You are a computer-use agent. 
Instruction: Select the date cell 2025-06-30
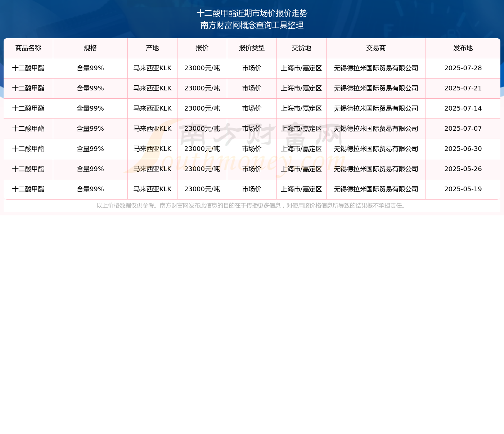463,149
